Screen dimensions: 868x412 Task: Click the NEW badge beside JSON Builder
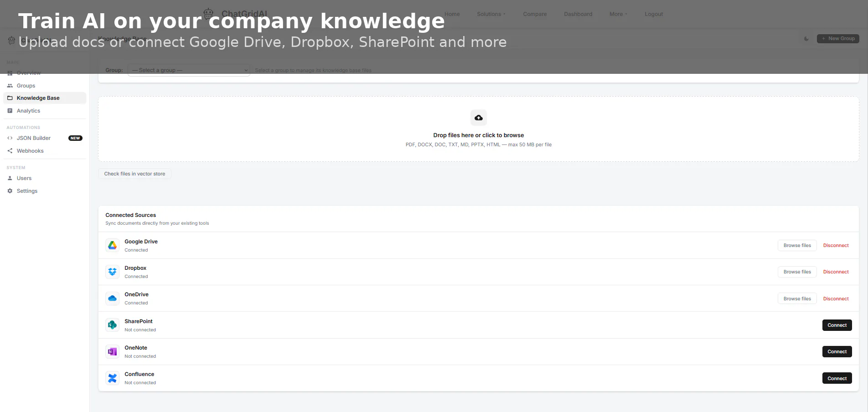(75, 138)
